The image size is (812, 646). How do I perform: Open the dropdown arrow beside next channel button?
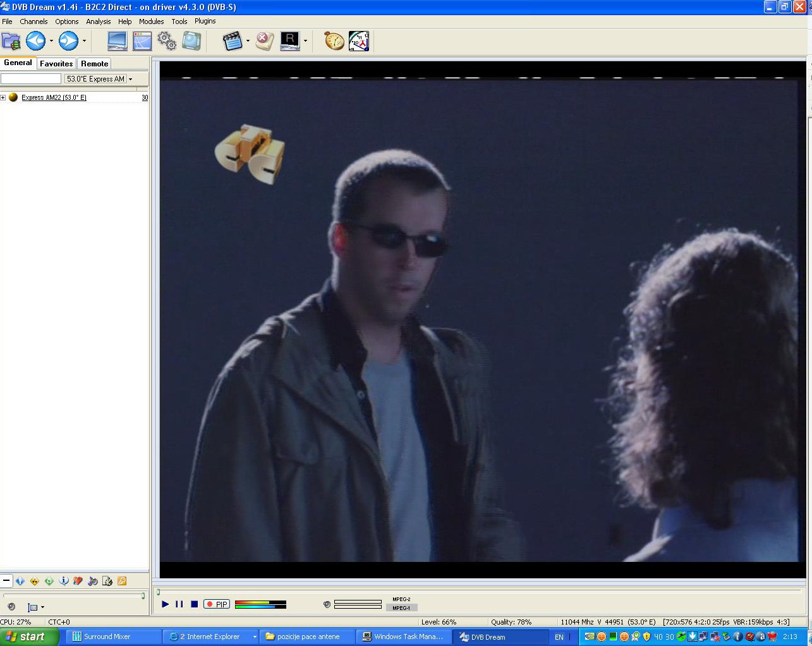pyautogui.click(x=84, y=42)
